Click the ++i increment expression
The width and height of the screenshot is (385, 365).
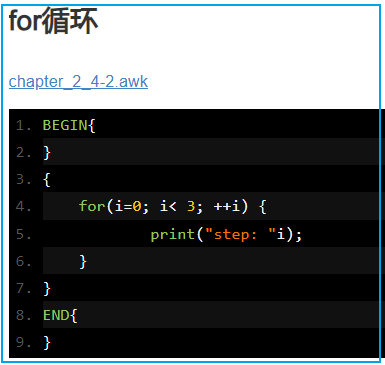(x=227, y=206)
